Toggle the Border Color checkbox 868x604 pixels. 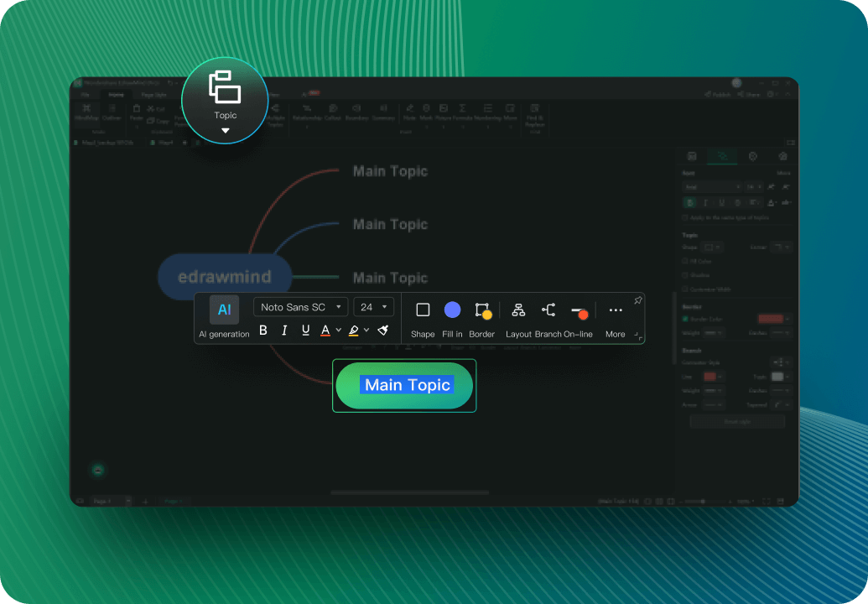[685, 319]
